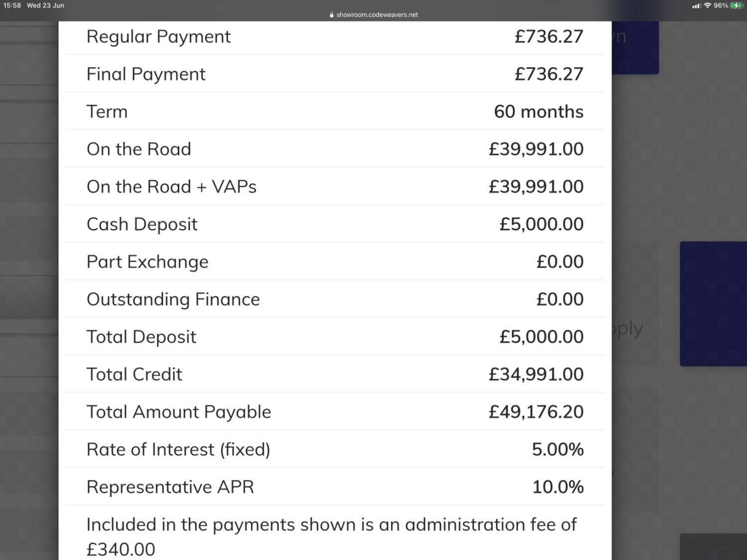
Task: Tap the padlock icon beside the site address
Action: coord(332,15)
